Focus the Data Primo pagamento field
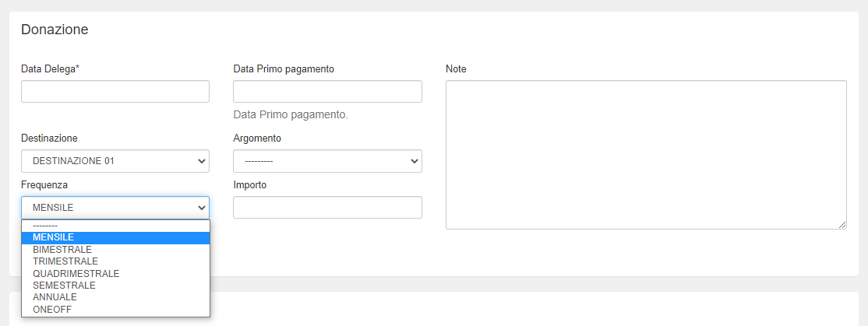 [327, 92]
